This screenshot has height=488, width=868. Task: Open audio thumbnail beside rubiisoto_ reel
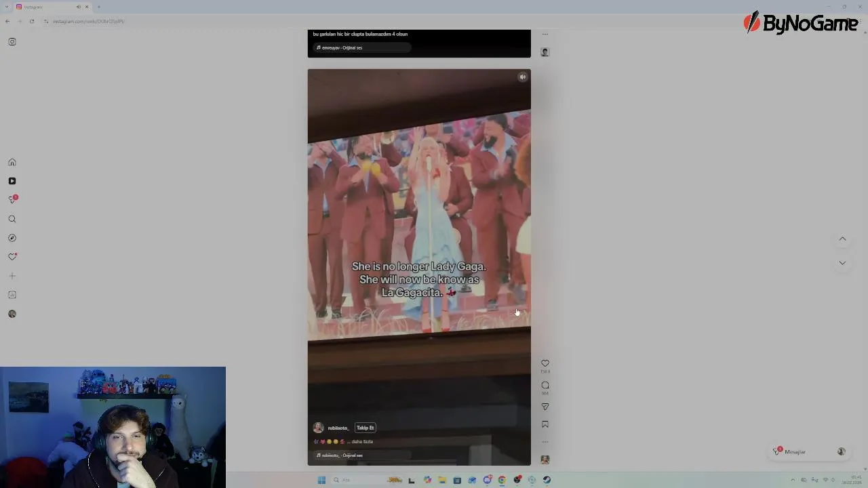pos(545,460)
